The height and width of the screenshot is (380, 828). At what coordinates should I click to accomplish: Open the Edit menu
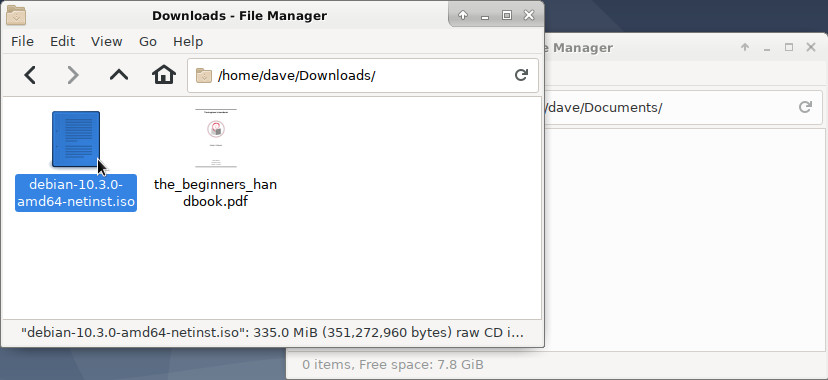(62, 42)
